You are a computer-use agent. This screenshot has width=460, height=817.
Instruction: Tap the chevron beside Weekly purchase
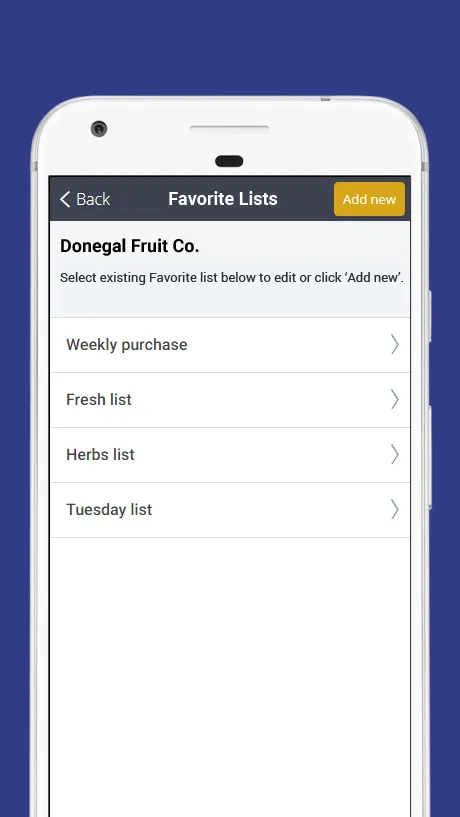[395, 345]
